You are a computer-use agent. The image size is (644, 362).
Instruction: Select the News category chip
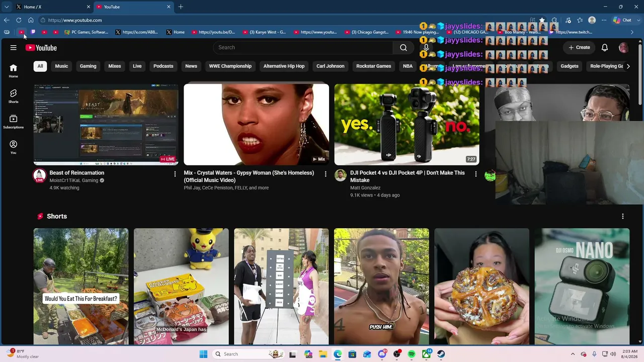point(191,66)
